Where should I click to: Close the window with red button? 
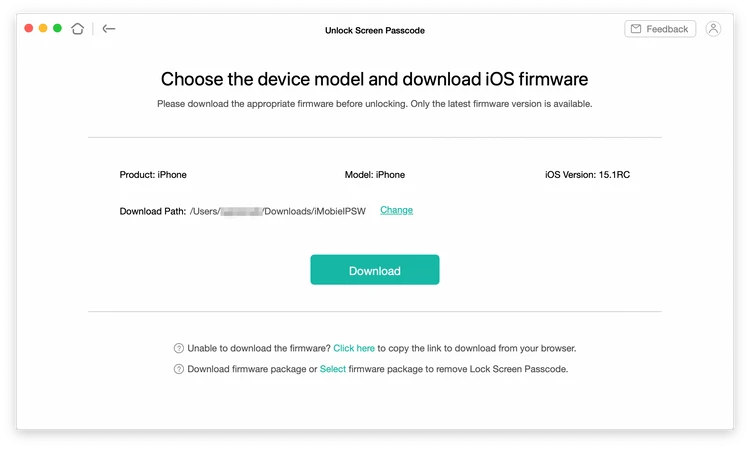point(29,28)
